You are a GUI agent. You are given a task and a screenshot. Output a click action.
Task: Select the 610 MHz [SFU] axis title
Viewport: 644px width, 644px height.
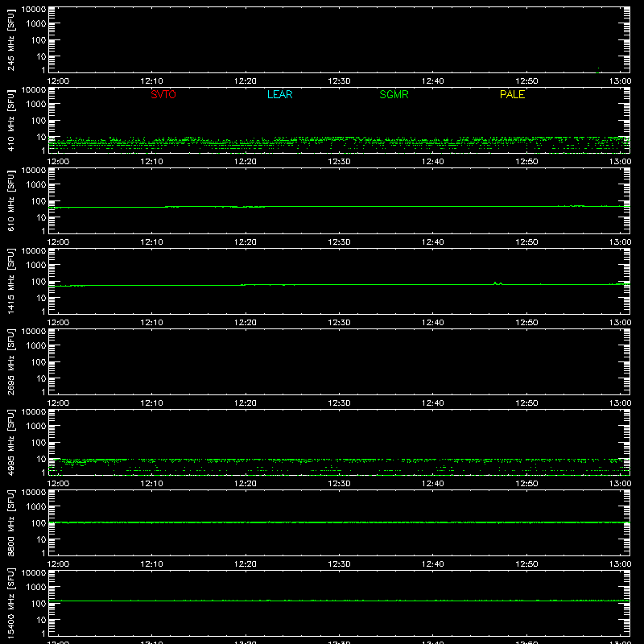10,200
